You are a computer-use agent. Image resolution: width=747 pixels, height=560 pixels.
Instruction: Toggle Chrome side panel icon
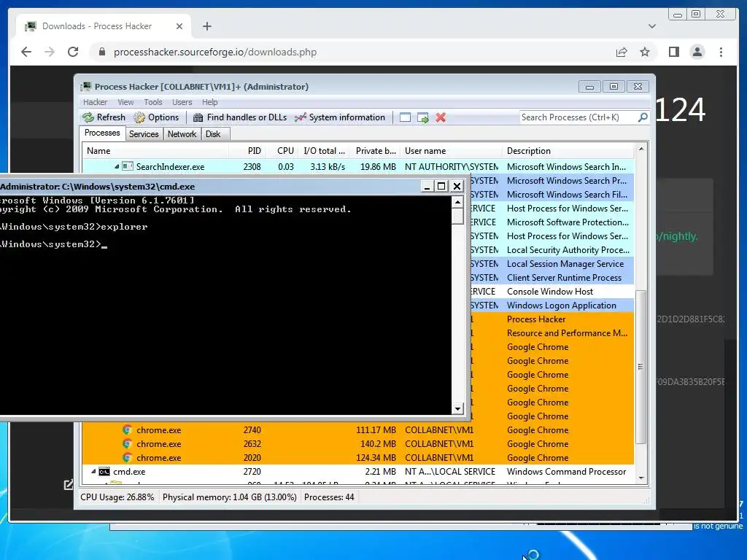[x=673, y=52]
